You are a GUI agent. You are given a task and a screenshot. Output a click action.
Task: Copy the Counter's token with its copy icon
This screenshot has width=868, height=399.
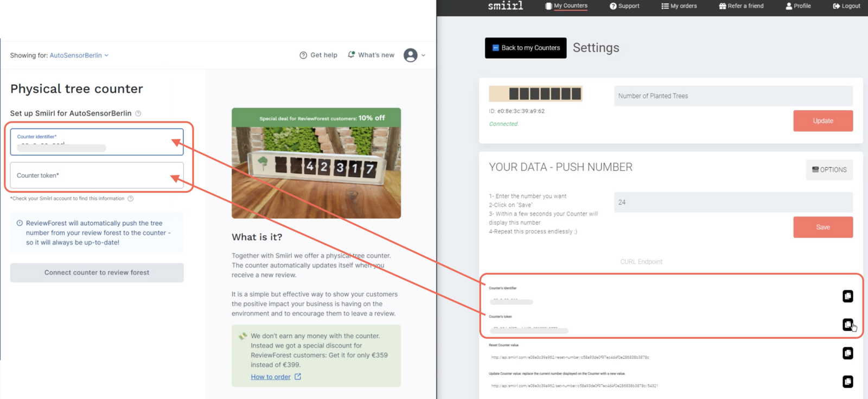tap(847, 325)
